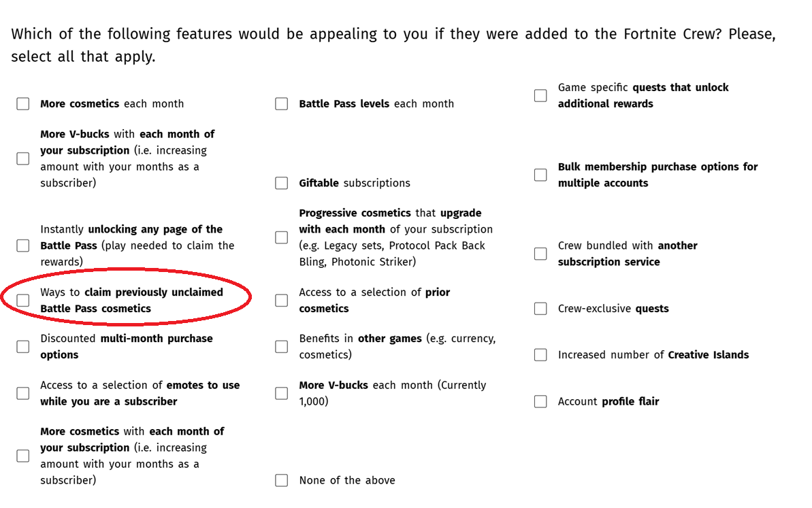Image resolution: width=812 pixels, height=508 pixels.
Task: Select the None of the above checkbox
Action: [281, 480]
